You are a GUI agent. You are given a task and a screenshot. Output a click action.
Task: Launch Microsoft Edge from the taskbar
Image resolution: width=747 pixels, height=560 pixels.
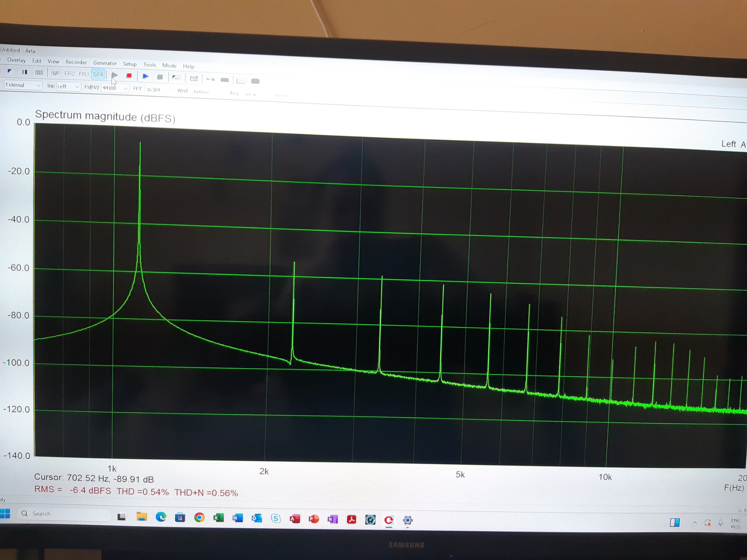pos(161,517)
